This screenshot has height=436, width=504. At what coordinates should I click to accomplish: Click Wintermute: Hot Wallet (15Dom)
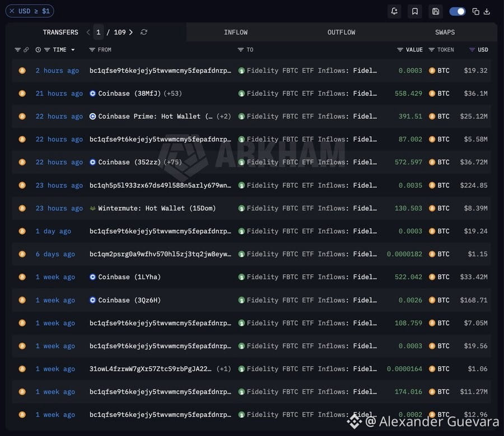157,208
